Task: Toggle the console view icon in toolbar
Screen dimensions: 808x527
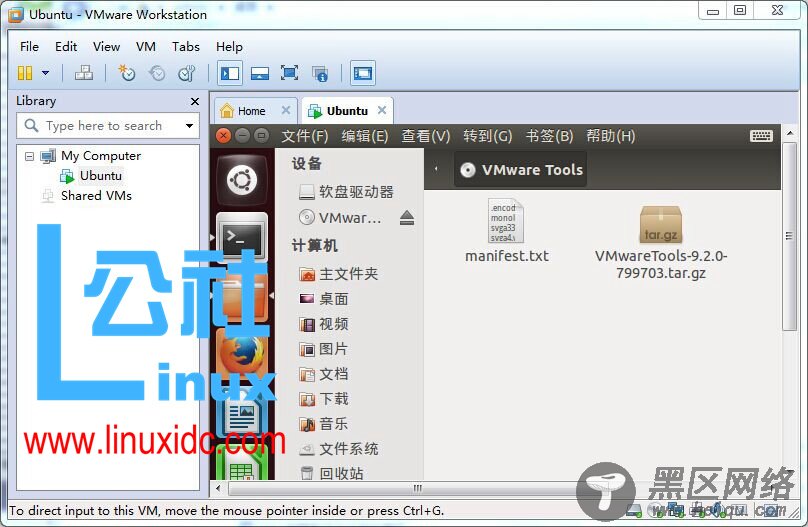Action: [363, 73]
